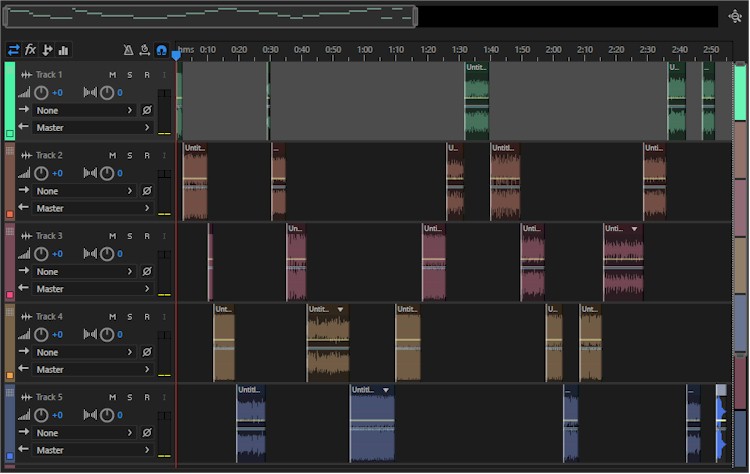Viewport: 750px width, 474px height.
Task: Click the Track 4 volume level icon
Action: coord(24,334)
